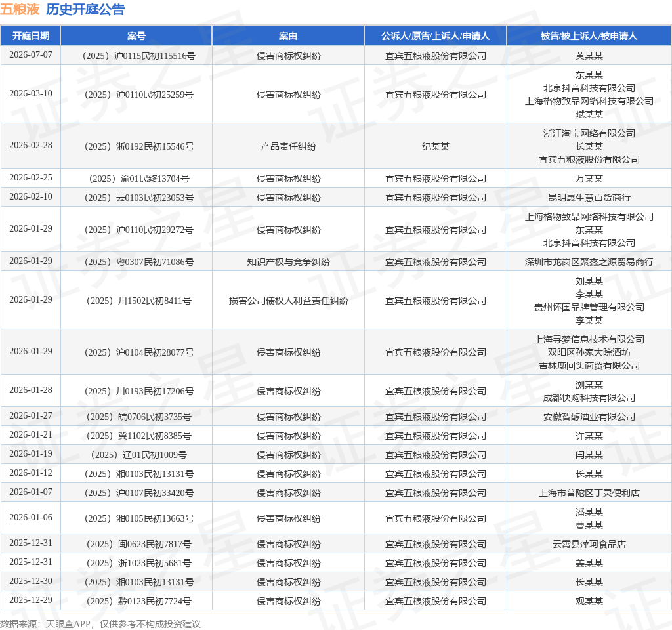Click case number 湘0105民初13663号
The image size is (672, 630).
139,518
